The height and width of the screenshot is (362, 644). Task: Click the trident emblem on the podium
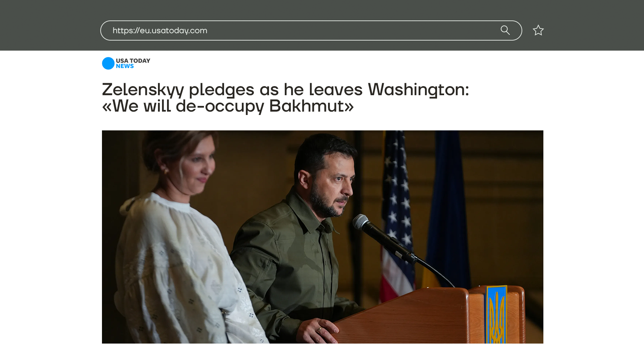point(496,314)
